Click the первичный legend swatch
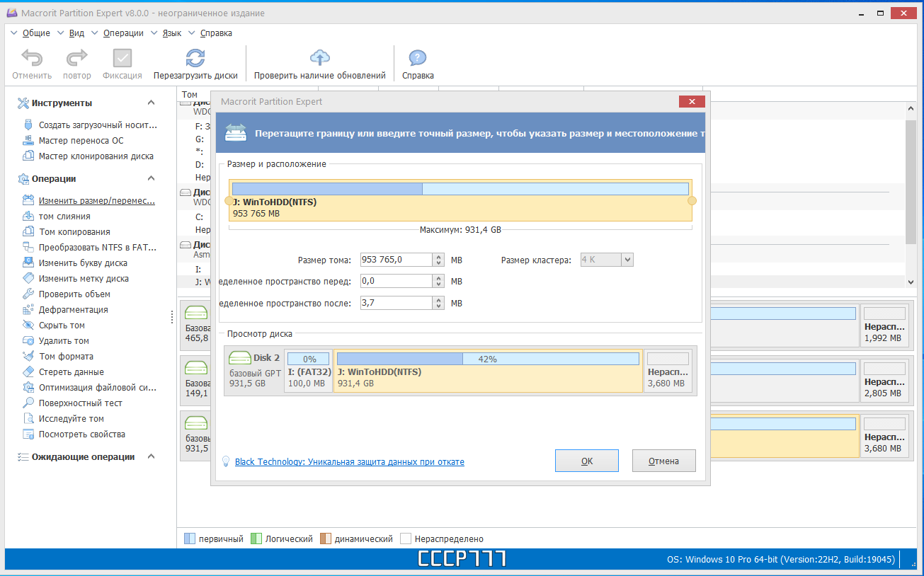The height and width of the screenshot is (576, 924). [190, 538]
